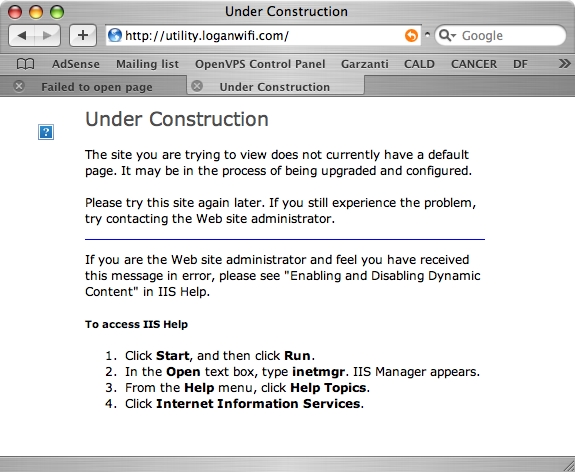Click the red close window button
The width and height of the screenshot is (575, 472).
pos(15,12)
